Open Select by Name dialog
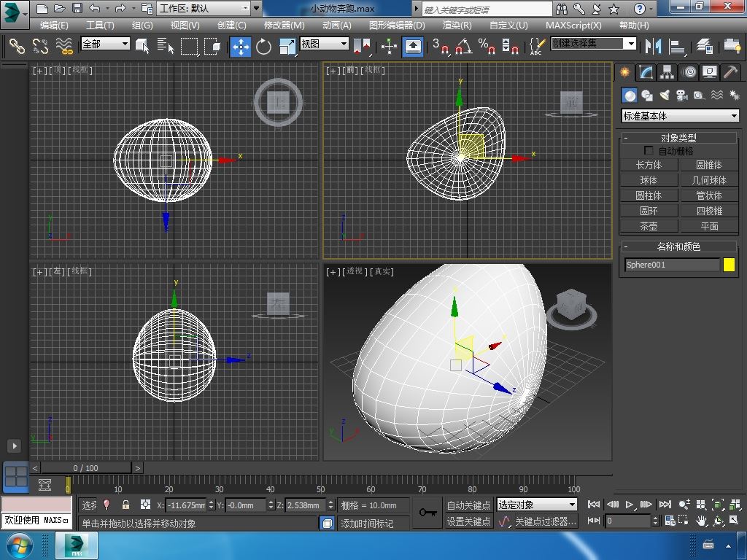 click(x=166, y=46)
